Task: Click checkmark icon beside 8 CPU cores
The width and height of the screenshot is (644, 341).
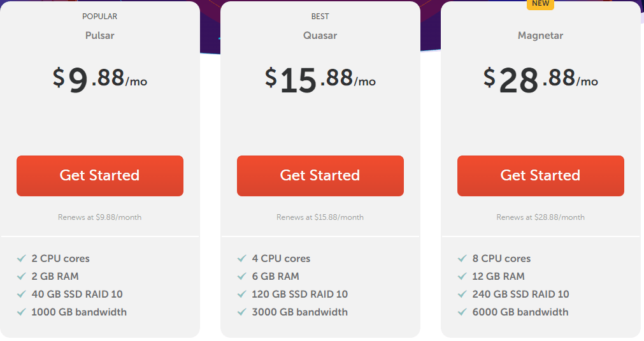Action: (x=462, y=258)
